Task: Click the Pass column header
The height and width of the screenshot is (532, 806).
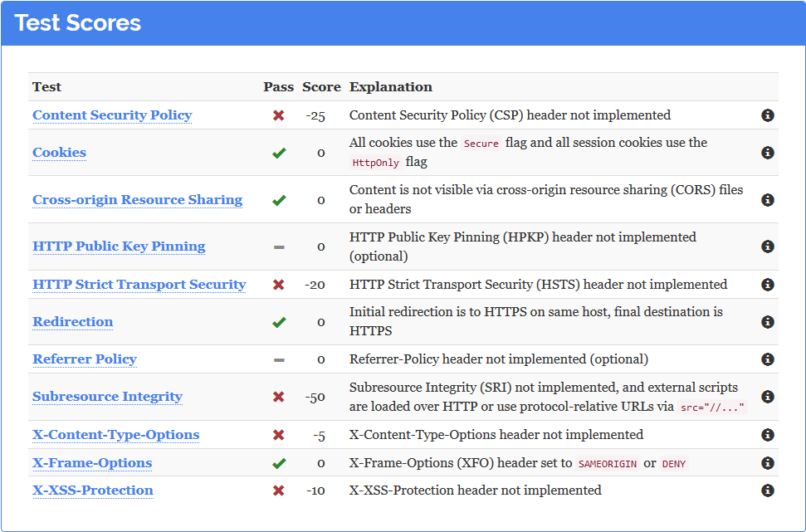Action: pos(279,87)
